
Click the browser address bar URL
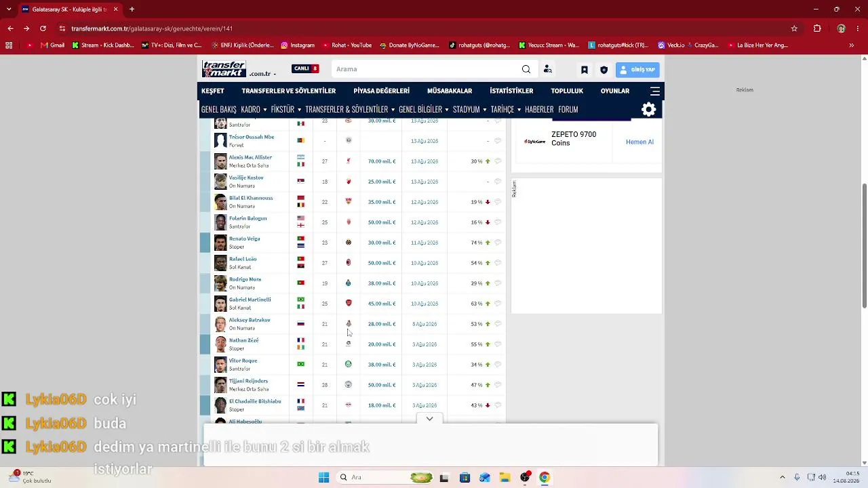click(x=152, y=28)
